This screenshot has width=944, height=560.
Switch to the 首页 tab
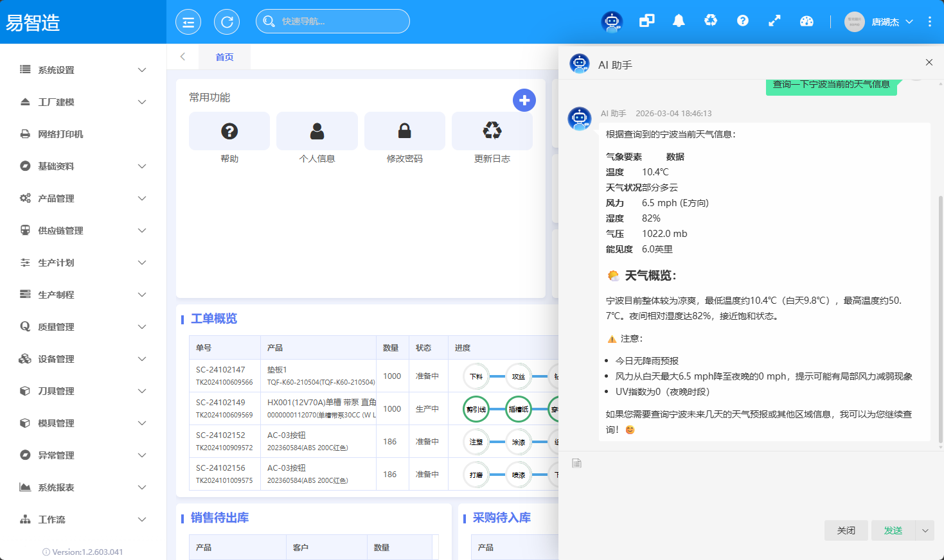click(224, 57)
